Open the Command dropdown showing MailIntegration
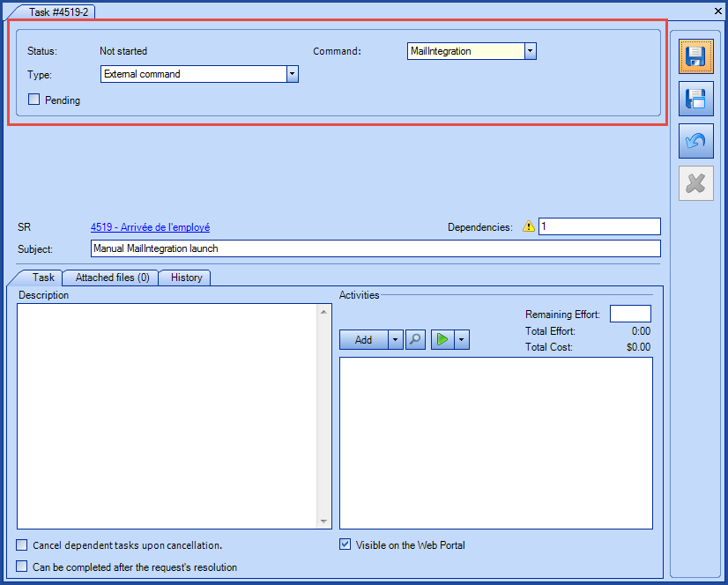The height and width of the screenshot is (585, 728). (531, 51)
